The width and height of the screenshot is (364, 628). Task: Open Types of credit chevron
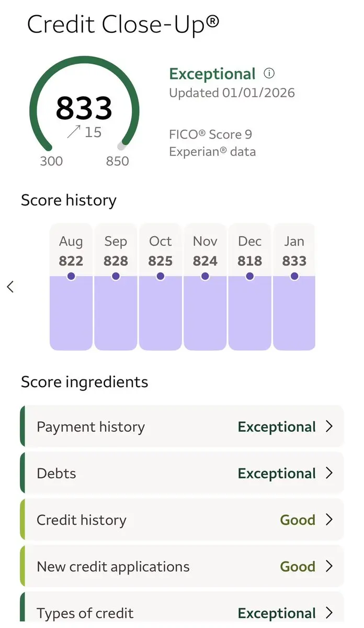pos(329,613)
